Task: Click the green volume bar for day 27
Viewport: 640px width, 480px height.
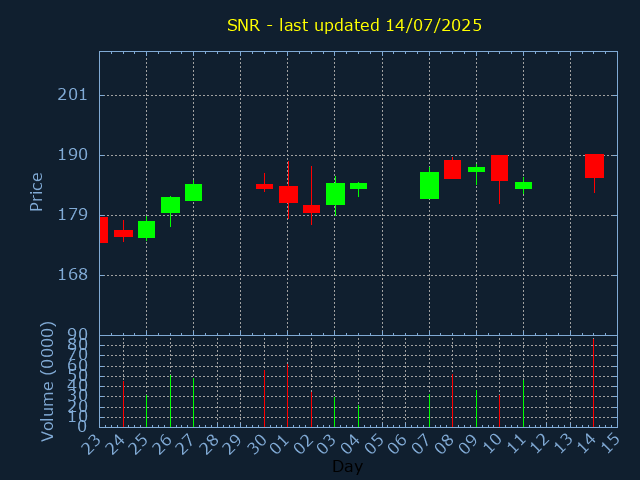Action: 193,402
